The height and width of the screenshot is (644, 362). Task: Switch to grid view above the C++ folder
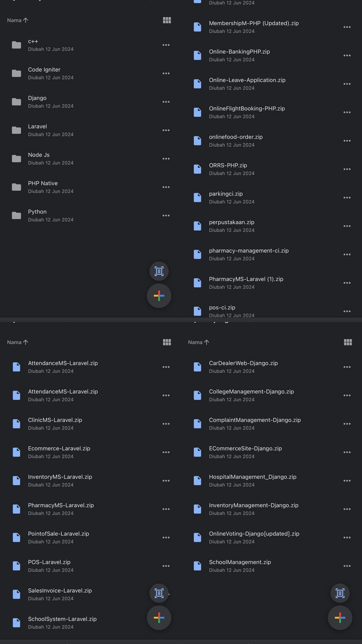(x=167, y=20)
